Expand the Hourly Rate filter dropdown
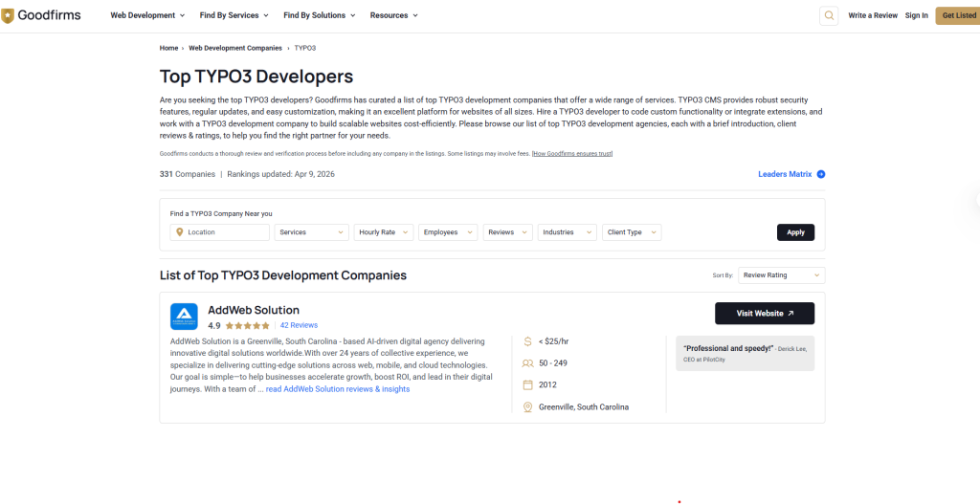980x504 pixels. pos(384,232)
